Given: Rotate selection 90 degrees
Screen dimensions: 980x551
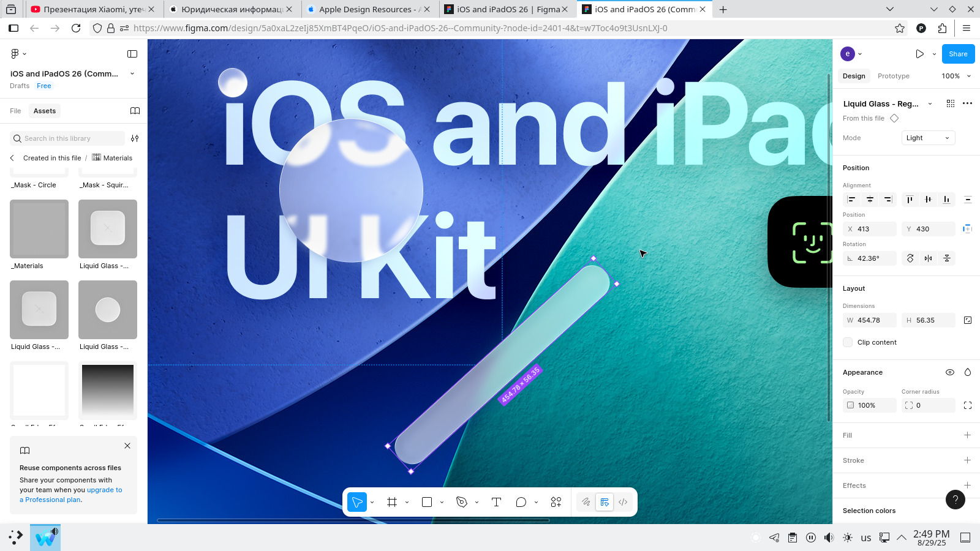Looking at the screenshot, I should (910, 258).
